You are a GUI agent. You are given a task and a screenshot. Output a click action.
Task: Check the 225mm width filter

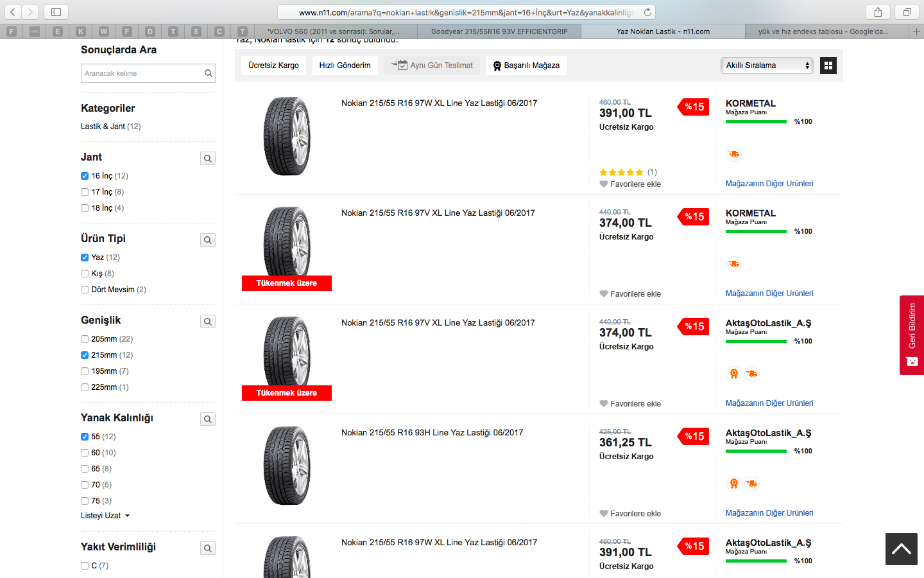85,387
